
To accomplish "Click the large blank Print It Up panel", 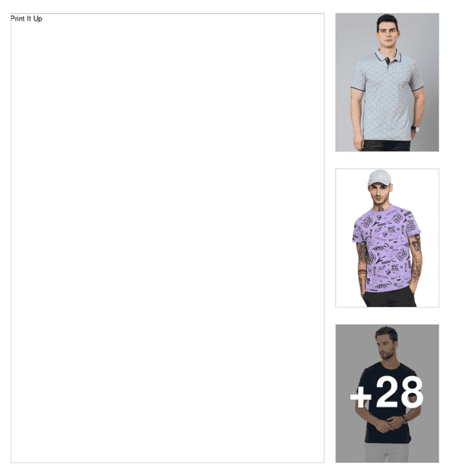I will click(168, 238).
